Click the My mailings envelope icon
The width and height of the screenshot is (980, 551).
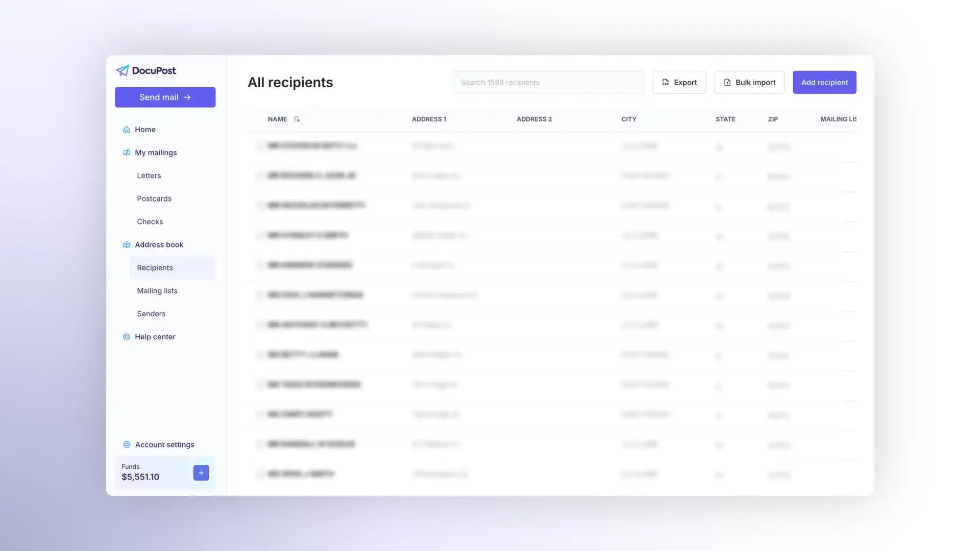[126, 153]
